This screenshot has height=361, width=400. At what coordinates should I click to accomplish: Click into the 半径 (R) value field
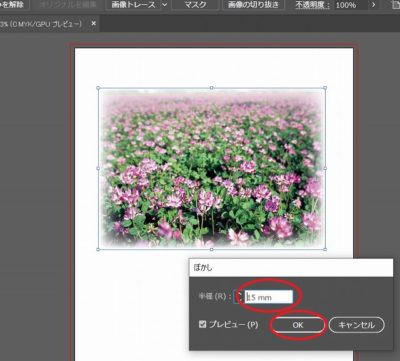tap(269, 297)
